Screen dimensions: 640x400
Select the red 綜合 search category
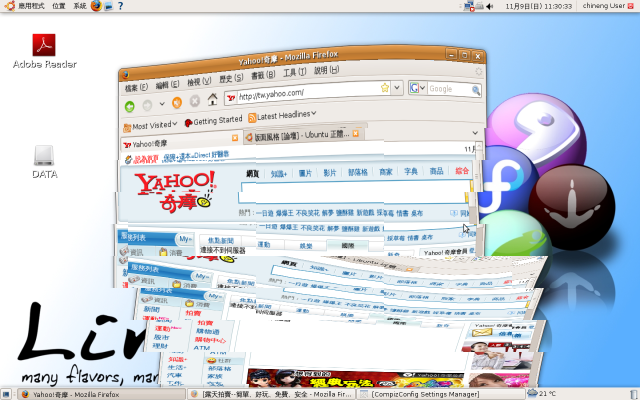click(x=462, y=171)
